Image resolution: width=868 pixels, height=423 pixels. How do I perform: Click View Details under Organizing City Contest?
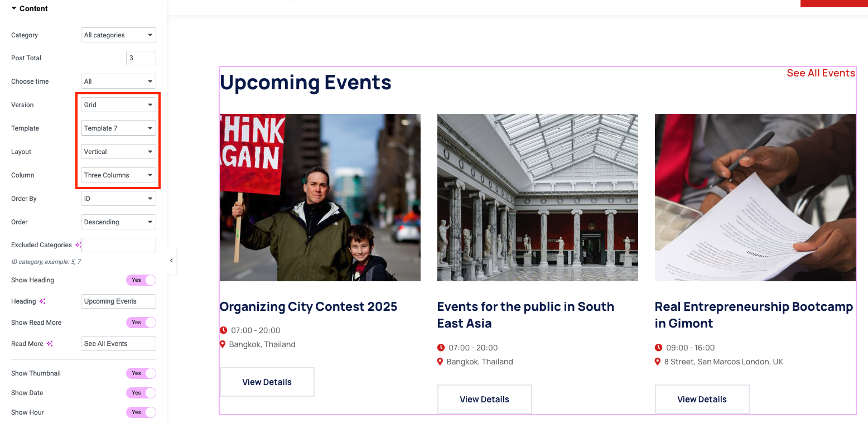pos(267,382)
